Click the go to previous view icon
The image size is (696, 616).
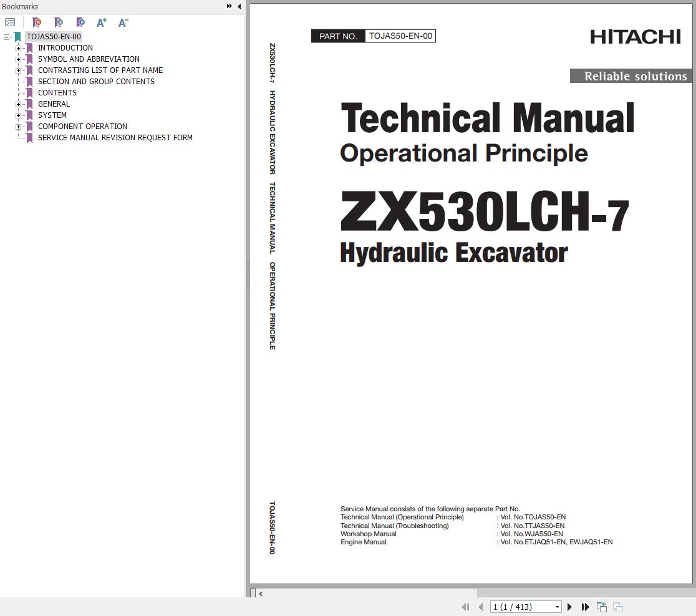point(602,607)
